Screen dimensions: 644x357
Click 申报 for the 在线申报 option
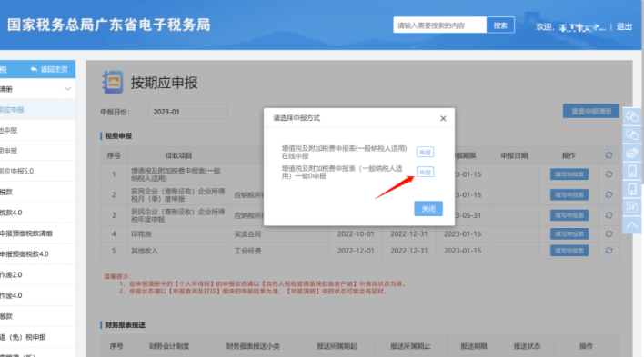pos(425,153)
